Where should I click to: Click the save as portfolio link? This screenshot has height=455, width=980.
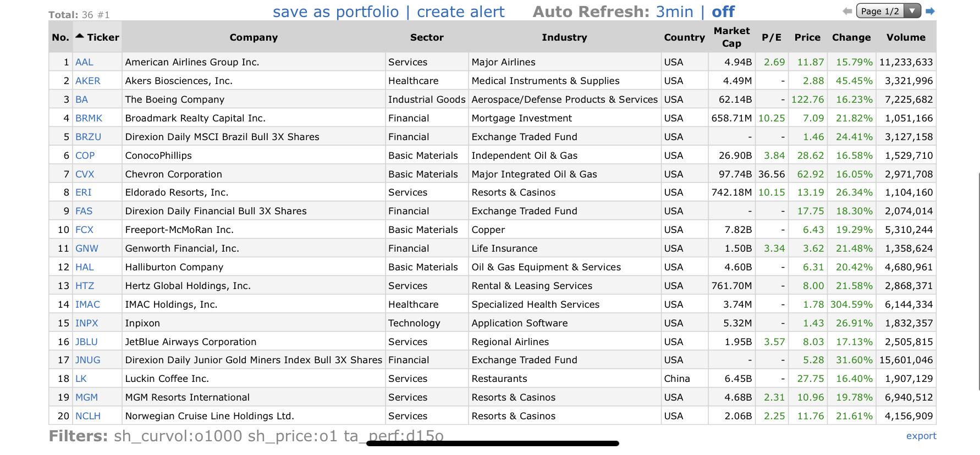(336, 12)
